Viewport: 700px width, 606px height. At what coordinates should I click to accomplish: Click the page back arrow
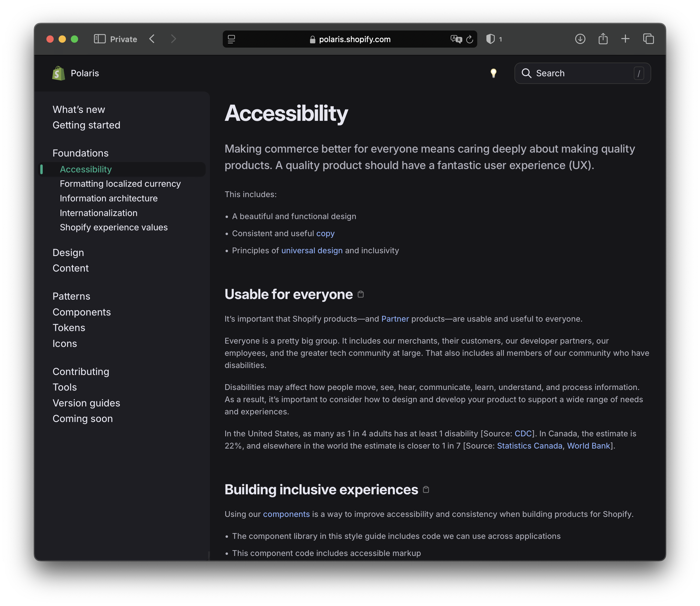pos(152,39)
